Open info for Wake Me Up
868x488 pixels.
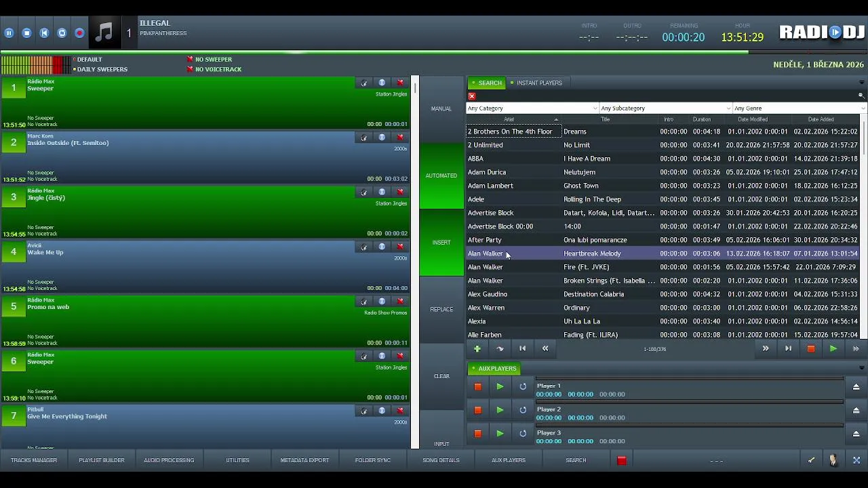382,247
